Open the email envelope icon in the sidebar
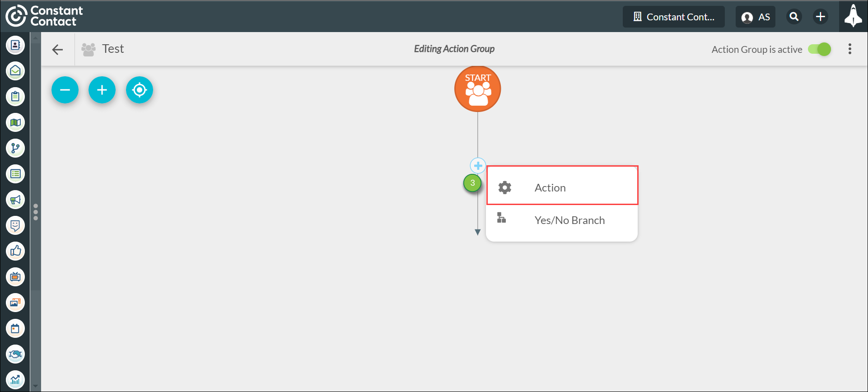 (x=15, y=71)
